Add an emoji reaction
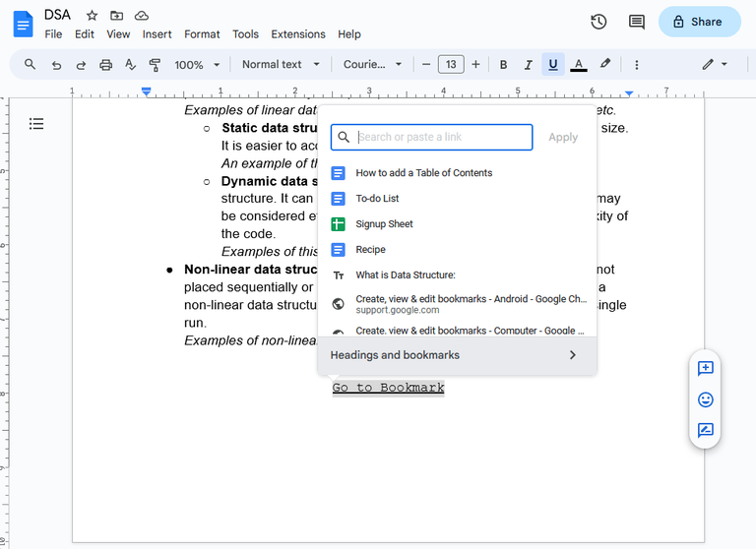The width and height of the screenshot is (756, 549). (x=706, y=399)
